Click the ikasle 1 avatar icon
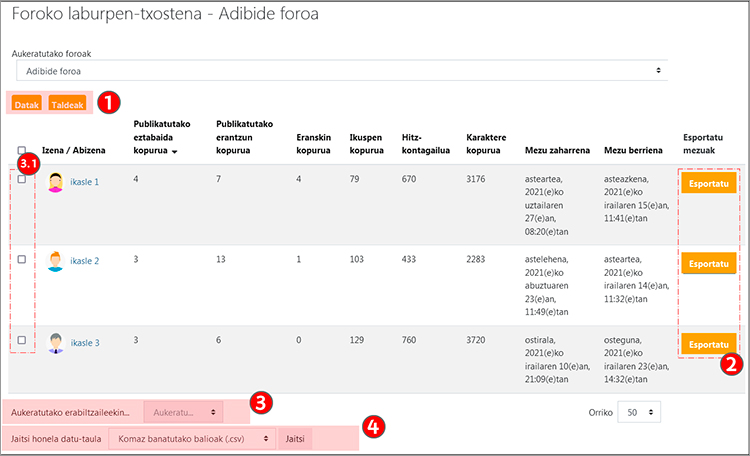The image size is (750, 456). point(56,182)
